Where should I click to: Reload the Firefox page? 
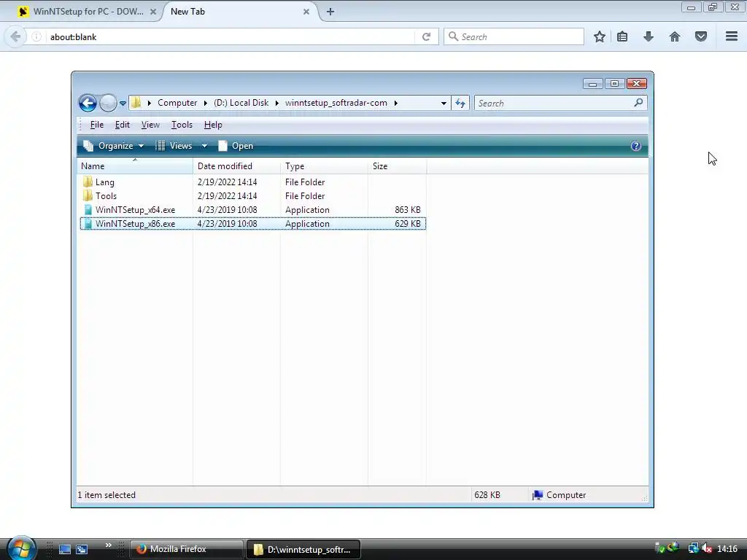pos(426,36)
